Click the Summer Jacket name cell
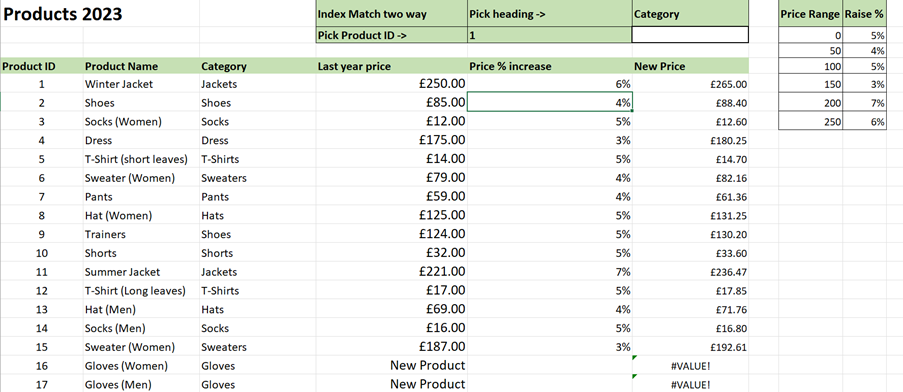 141,272
